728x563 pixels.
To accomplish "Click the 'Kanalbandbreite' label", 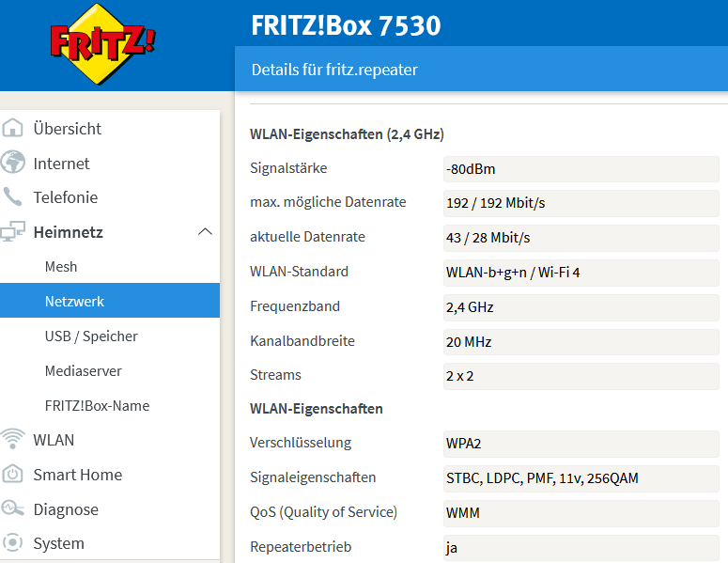I will [x=302, y=341].
